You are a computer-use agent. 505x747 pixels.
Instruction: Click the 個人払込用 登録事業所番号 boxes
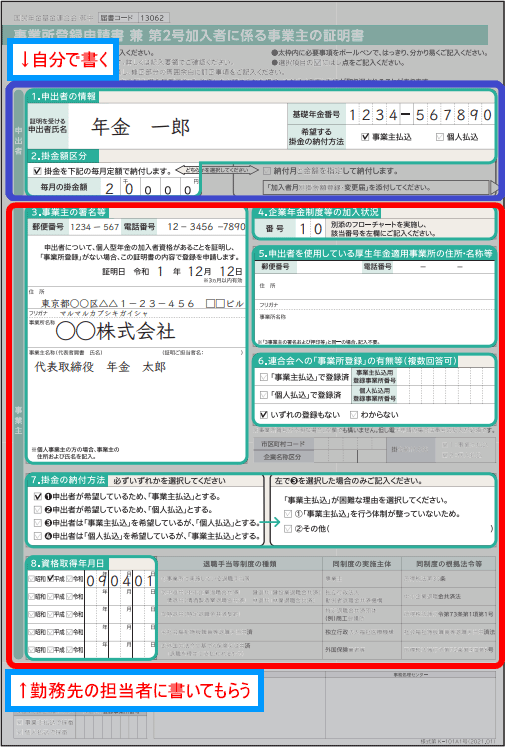click(445, 394)
